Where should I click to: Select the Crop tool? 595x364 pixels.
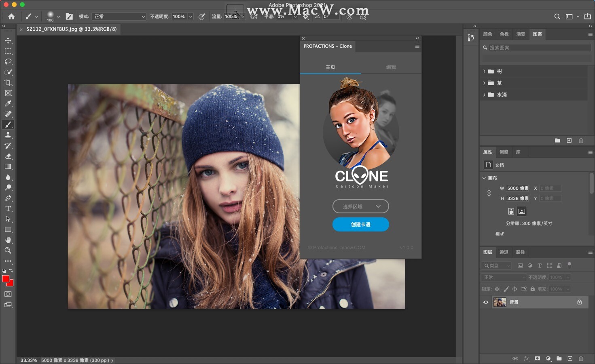point(8,83)
